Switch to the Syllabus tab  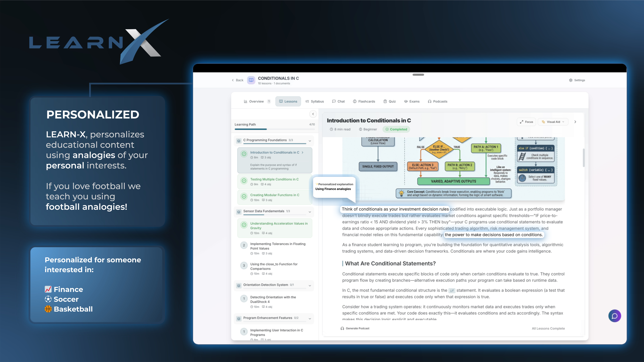coord(315,101)
